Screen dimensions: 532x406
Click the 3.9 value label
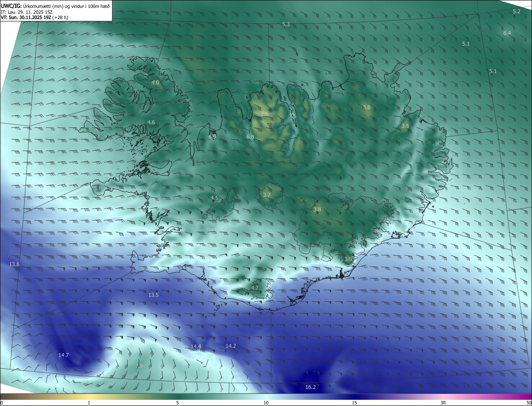(348, 259)
